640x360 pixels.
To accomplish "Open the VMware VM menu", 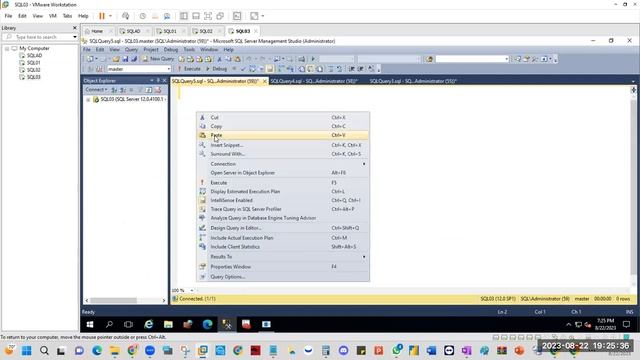I will click(53, 16).
